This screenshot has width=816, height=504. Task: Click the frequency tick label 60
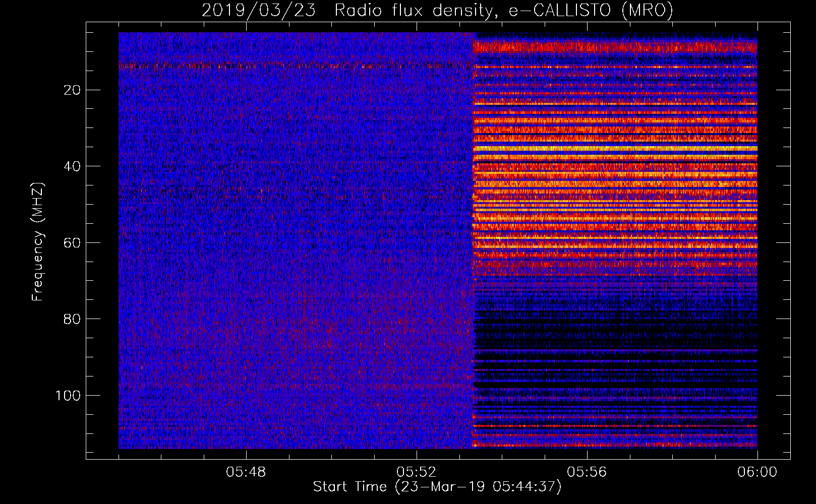73,243
